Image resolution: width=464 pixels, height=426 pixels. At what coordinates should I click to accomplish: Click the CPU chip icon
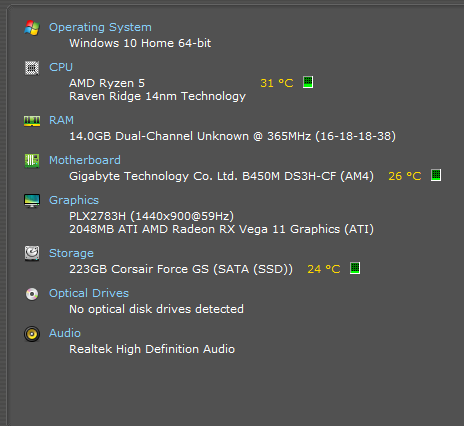click(32, 68)
